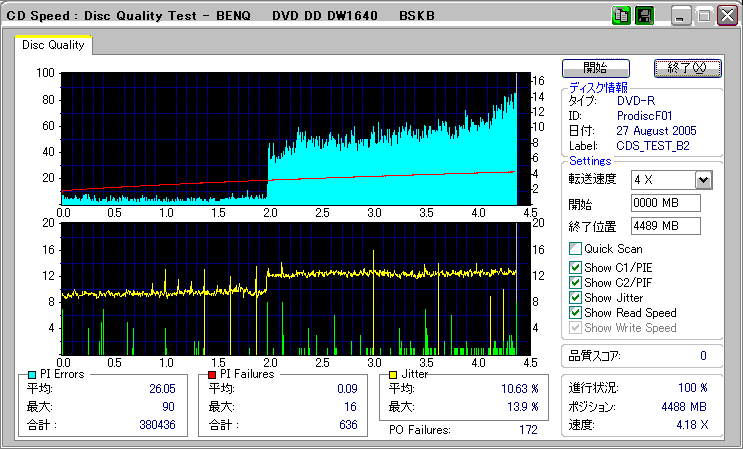Screen dimensions: 743x449
Task: Select the Disc Quality tab
Action: (53, 45)
